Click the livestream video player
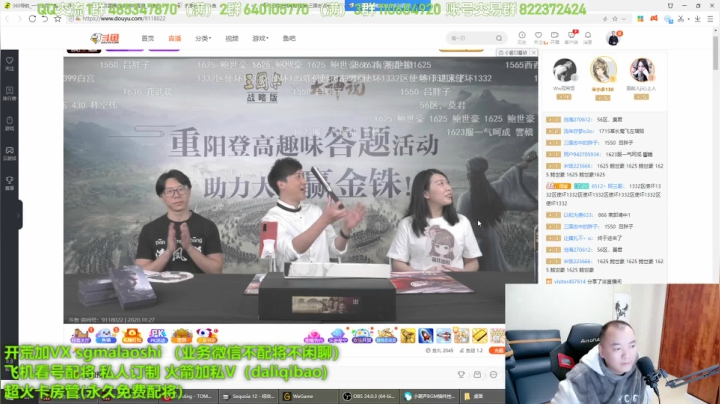 300,190
